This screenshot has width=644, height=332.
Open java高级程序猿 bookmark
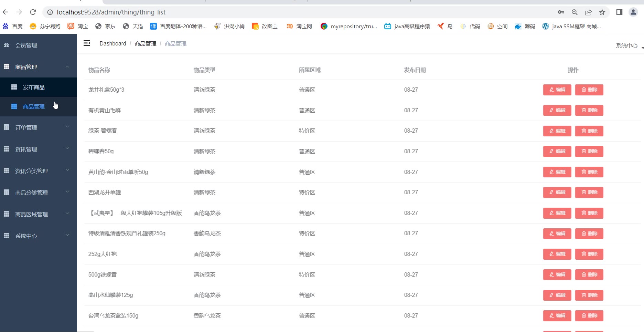[407, 26]
